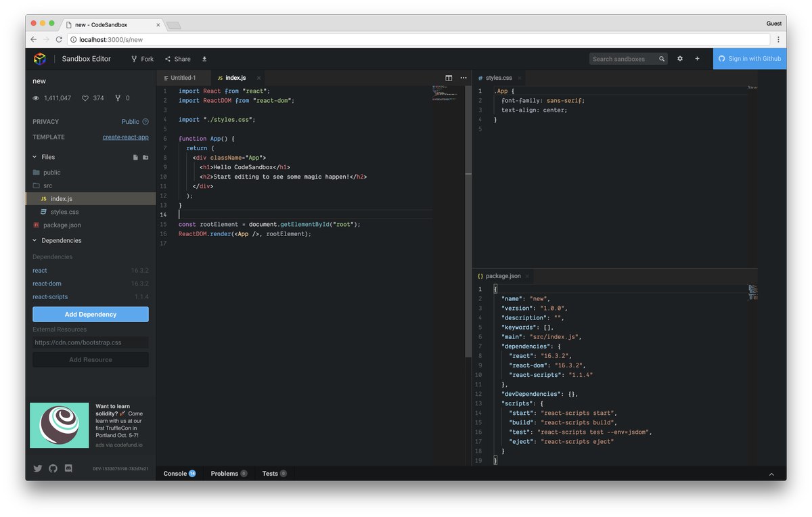
Task: Click the download sandbox icon
Action: [204, 59]
